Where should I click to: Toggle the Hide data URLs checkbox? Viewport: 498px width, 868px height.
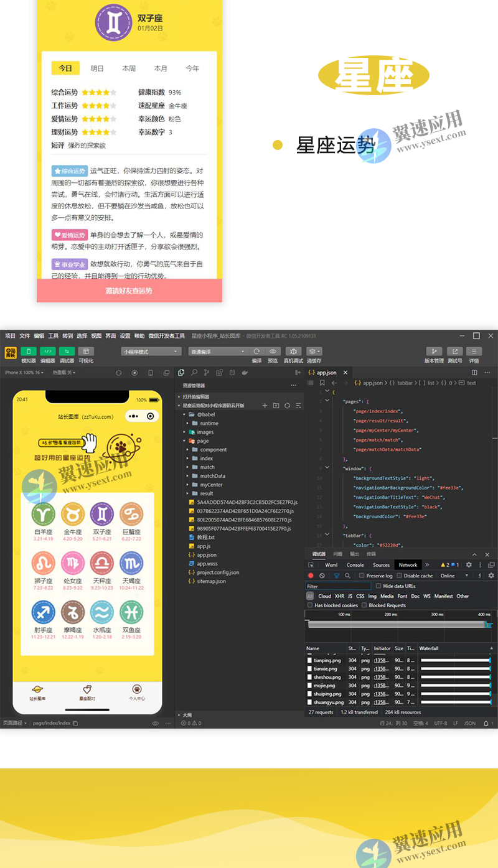coord(378,586)
